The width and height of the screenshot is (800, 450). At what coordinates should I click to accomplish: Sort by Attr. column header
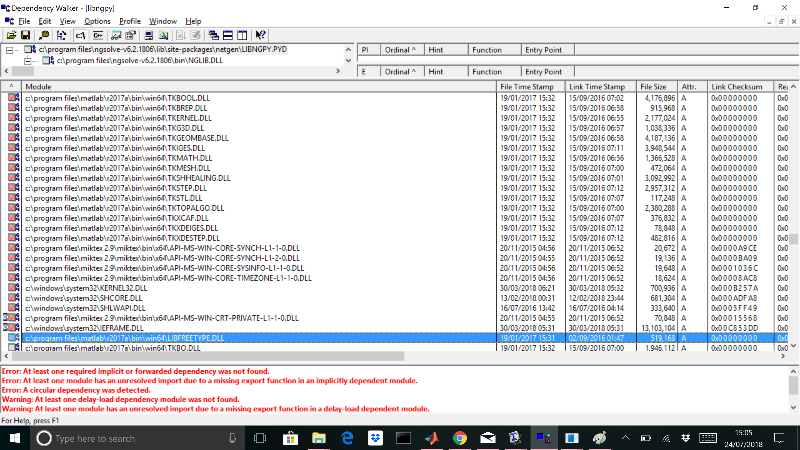coord(692,87)
